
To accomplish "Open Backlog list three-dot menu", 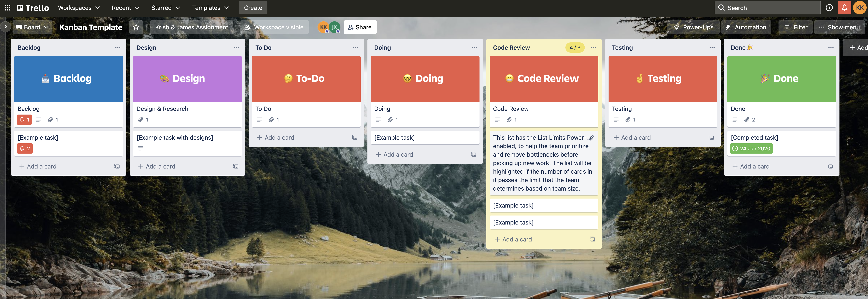I will tap(118, 48).
